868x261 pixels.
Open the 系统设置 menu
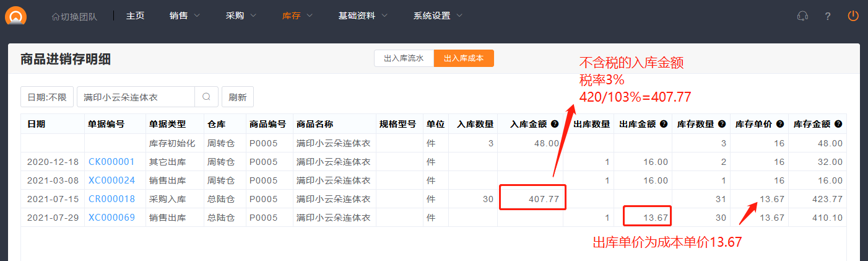[438, 16]
